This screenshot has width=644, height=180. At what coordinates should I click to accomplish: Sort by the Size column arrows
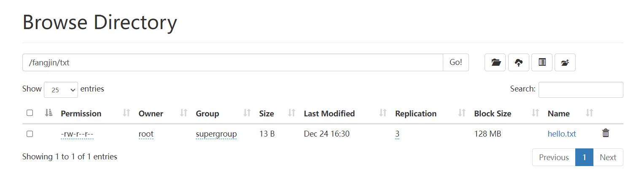click(x=291, y=113)
